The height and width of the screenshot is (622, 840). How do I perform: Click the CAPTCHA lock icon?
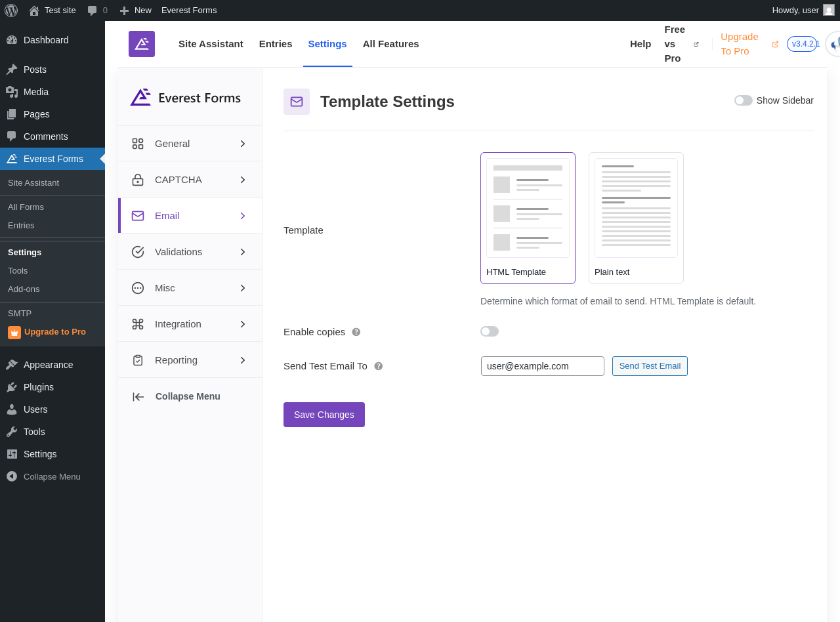point(138,180)
